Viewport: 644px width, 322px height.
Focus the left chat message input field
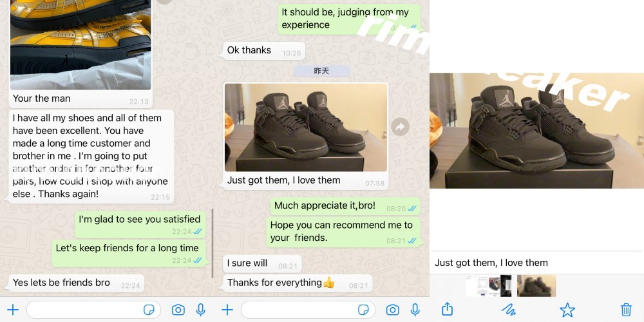click(93, 310)
